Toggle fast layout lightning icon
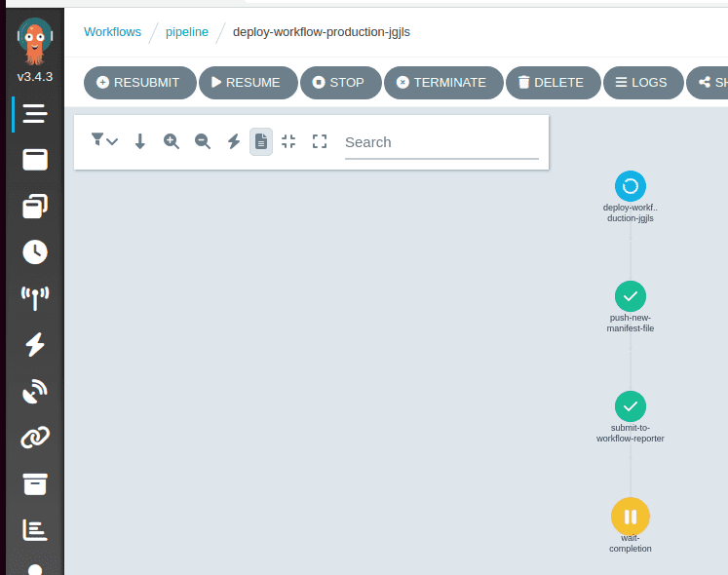Viewport: 728px width, 575px height. pyautogui.click(x=234, y=141)
